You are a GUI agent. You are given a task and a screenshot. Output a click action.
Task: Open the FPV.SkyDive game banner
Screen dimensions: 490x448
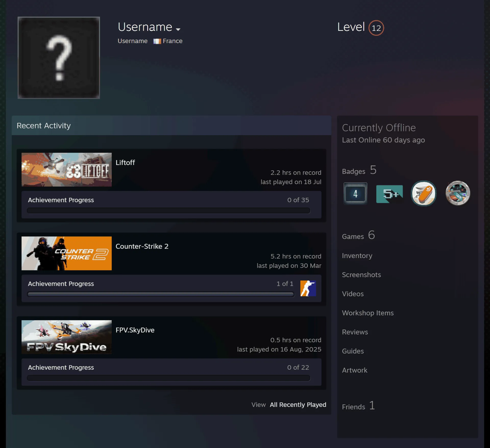tap(67, 337)
